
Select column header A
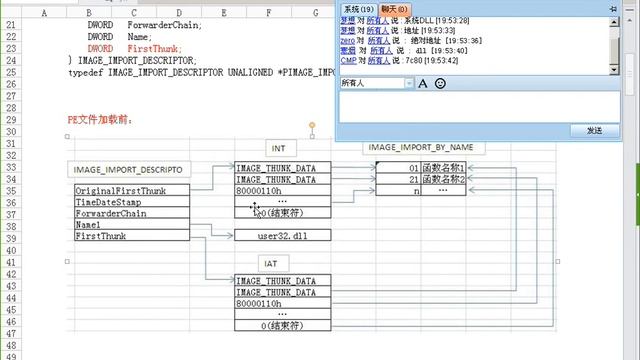coord(44,13)
